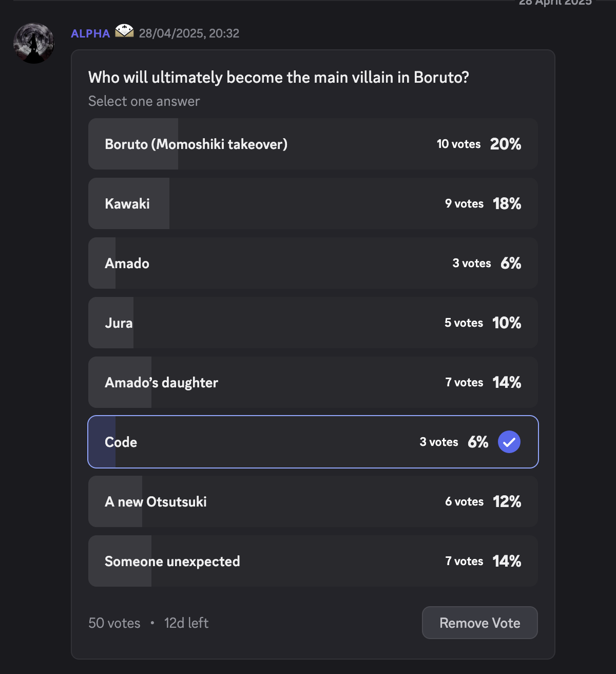Click the 14% result for Someone unexpected
616x674 pixels.
[507, 561]
